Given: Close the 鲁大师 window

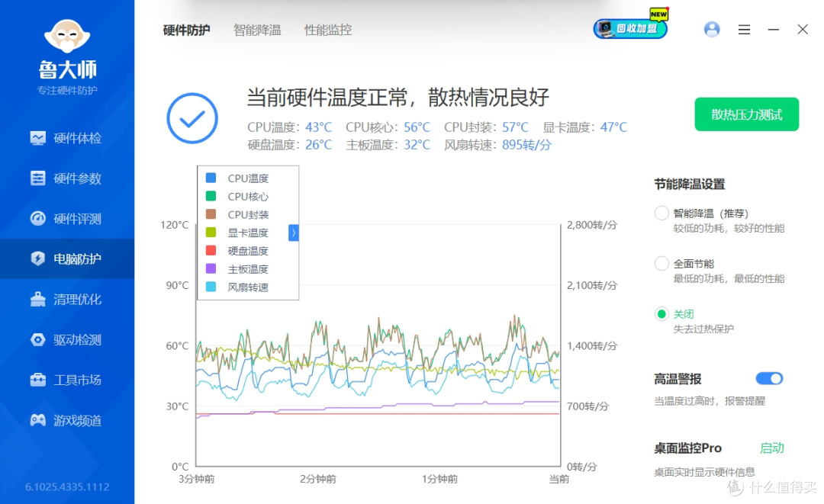Looking at the screenshot, I should tap(803, 30).
